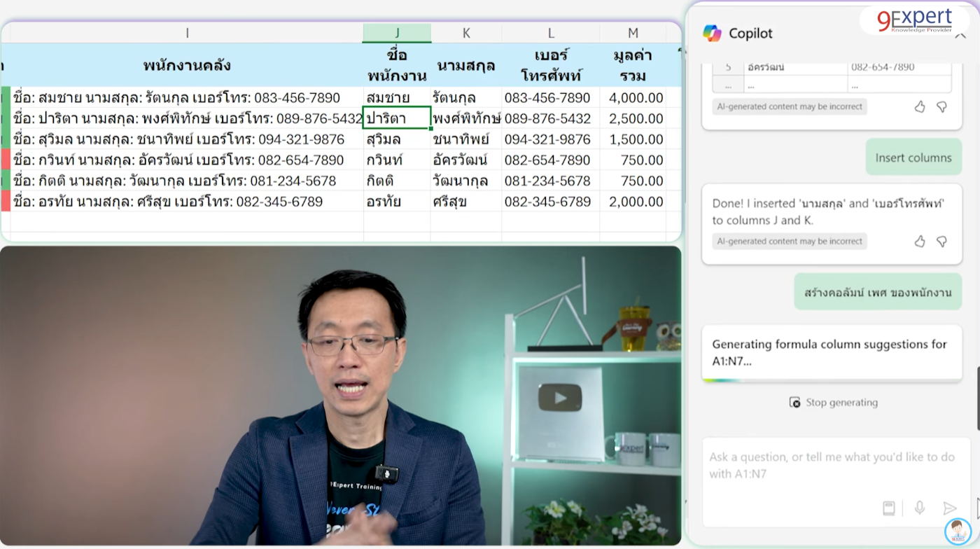Stop generating the Copilot response
Screen dimensions: 980x549
click(x=833, y=403)
